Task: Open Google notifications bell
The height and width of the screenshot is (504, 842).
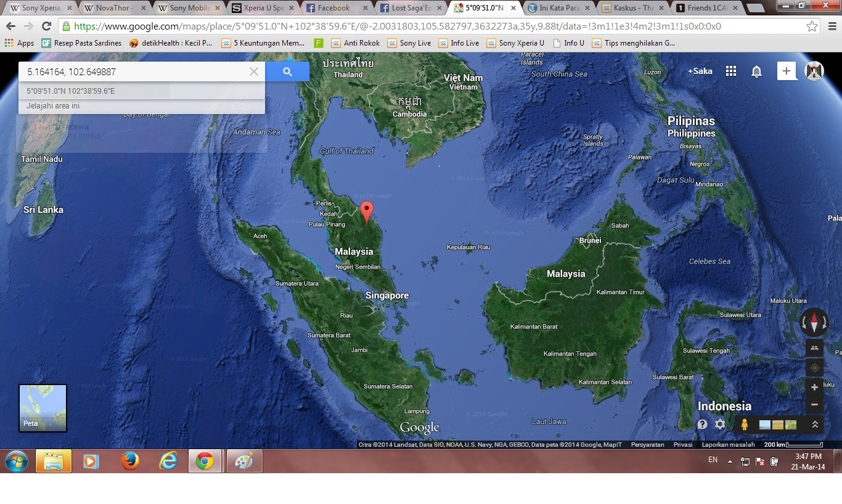Action: (756, 71)
